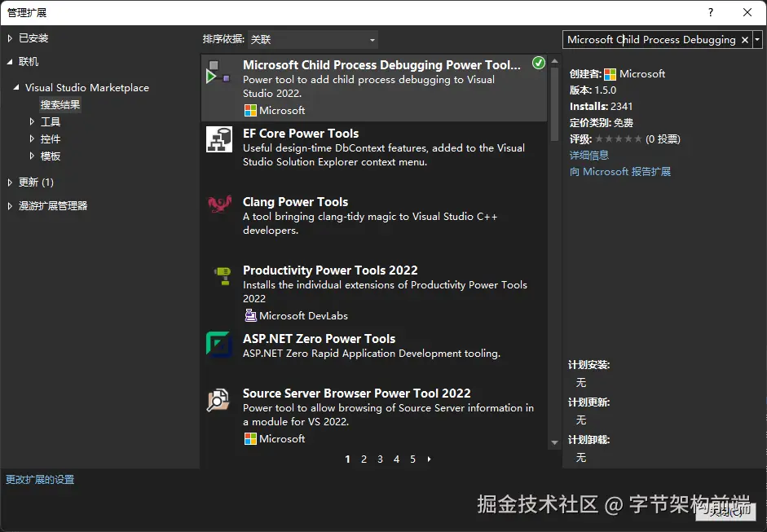Expand the 更新 (1) node

pos(10,182)
